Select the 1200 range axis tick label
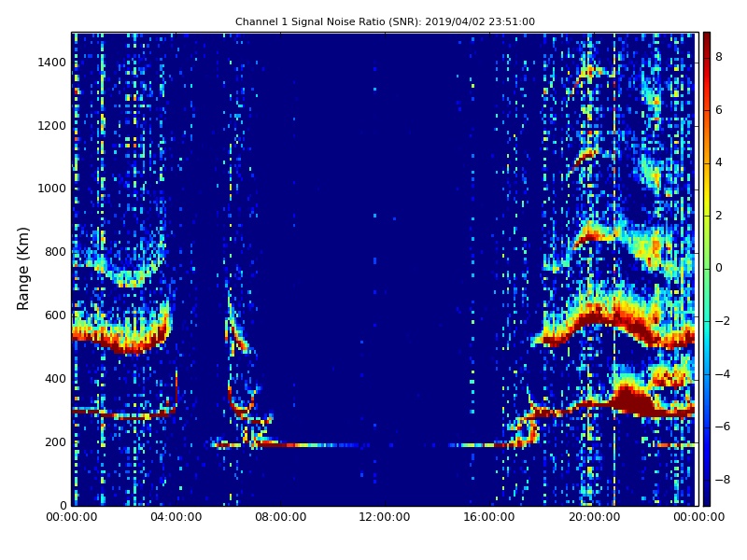 [50, 126]
